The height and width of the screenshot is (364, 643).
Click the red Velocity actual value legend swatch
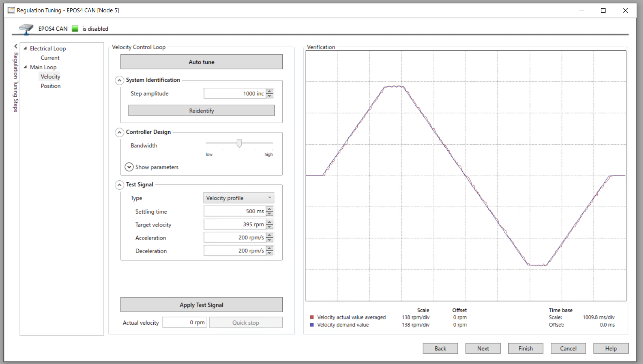(312, 317)
